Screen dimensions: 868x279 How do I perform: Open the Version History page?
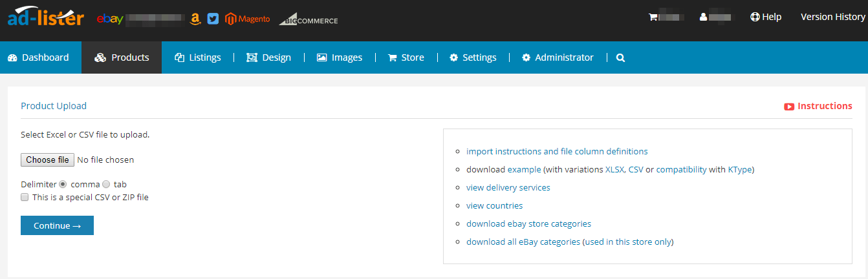pyautogui.click(x=832, y=17)
